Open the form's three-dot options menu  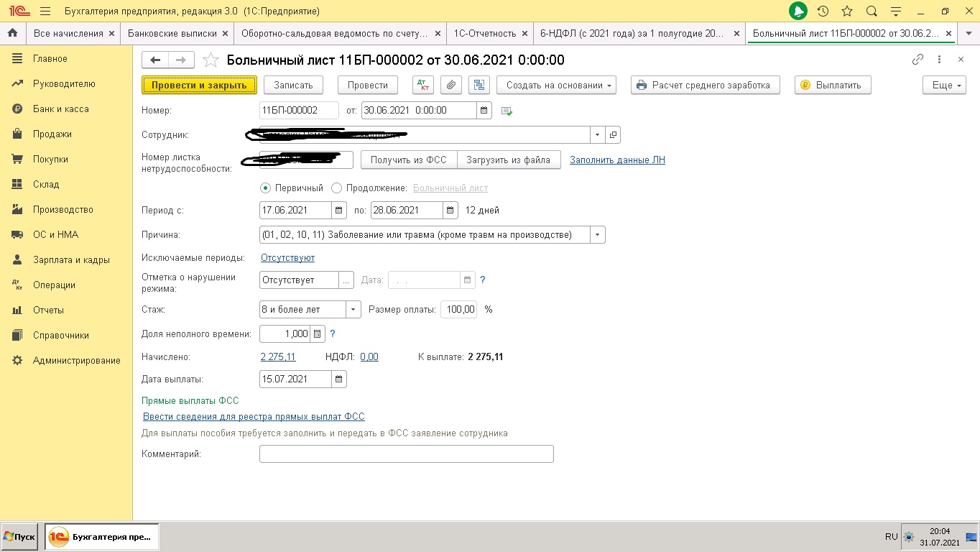pyautogui.click(x=940, y=60)
